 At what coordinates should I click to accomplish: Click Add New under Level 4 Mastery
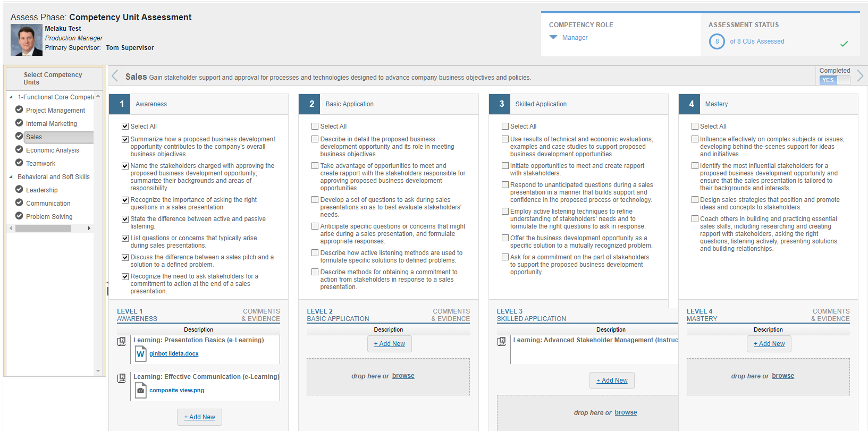point(769,343)
